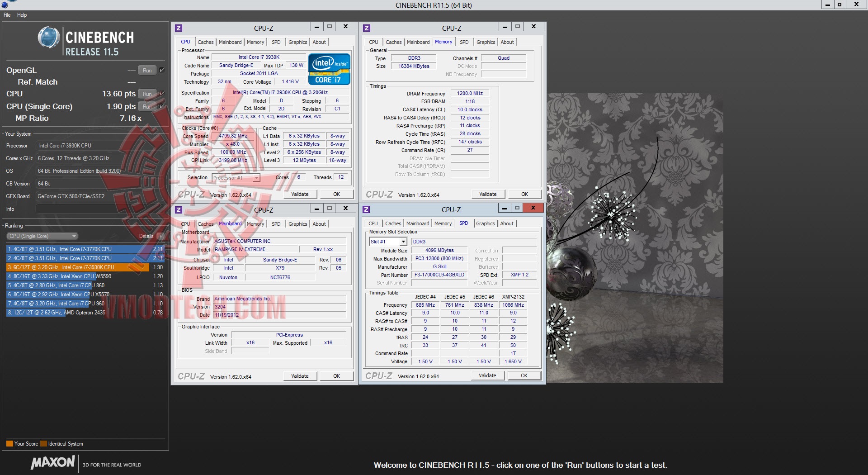Click the CPU-Z logo icon in the memory timings window
The height and width of the screenshot is (475, 868).
tap(367, 28)
